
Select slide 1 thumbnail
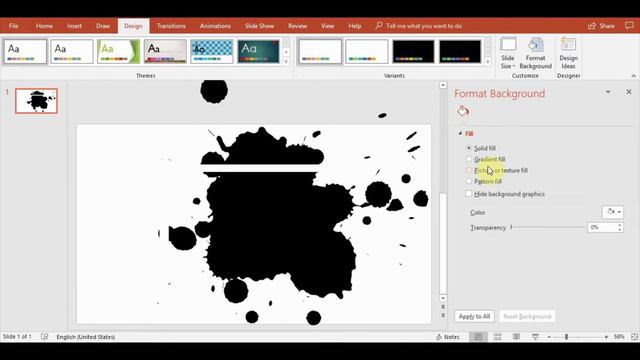[x=36, y=100]
